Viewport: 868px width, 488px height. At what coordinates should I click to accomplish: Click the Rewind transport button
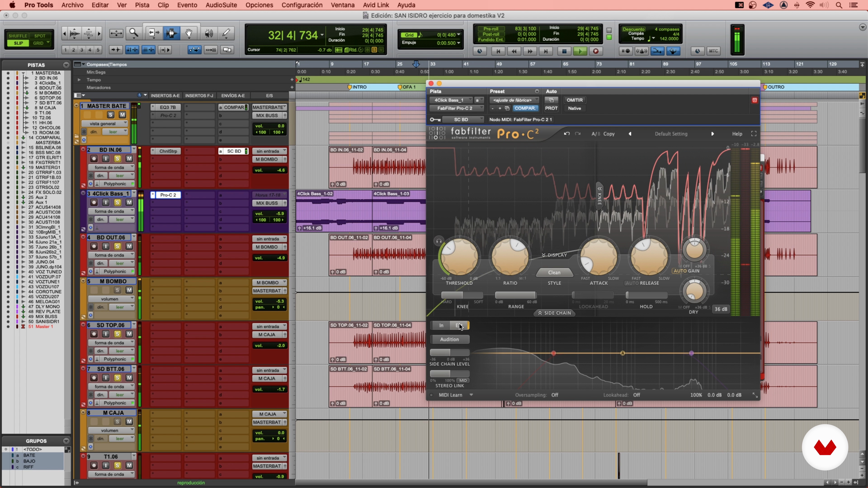pos(514,51)
